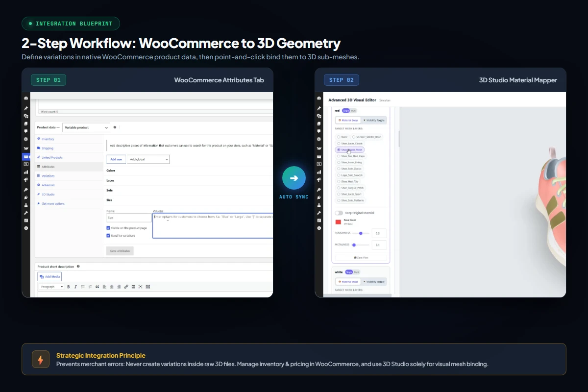Viewport: 588px width, 392px height.
Task: Open Users icon in Step 01 sidebar
Action: 26,205
